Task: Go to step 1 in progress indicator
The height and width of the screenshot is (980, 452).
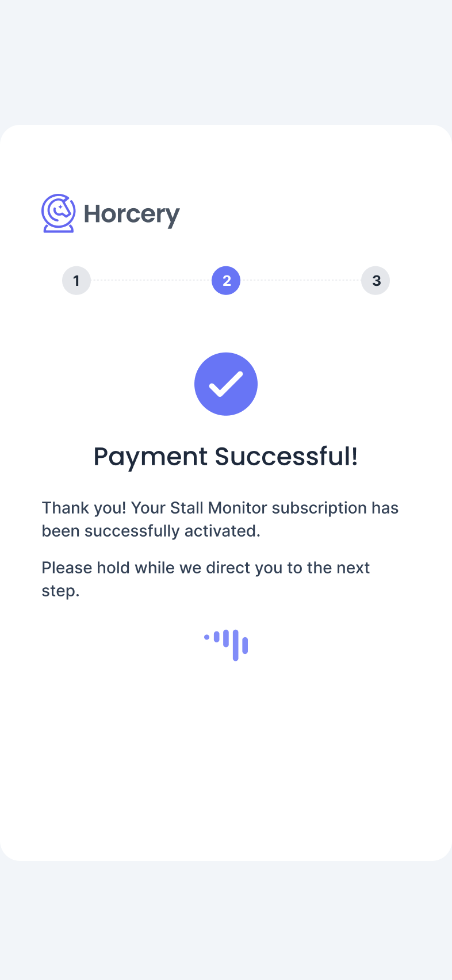Action: (x=76, y=281)
